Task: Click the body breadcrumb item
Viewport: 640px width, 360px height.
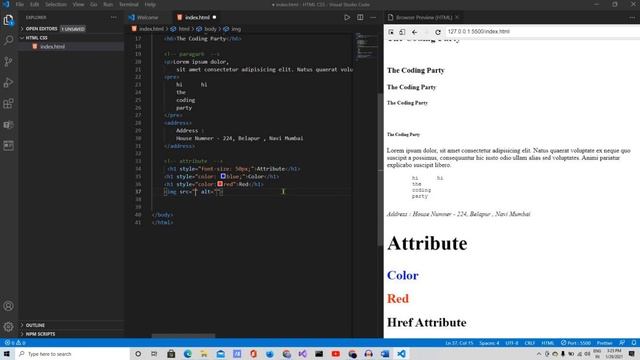Action: pos(210,29)
